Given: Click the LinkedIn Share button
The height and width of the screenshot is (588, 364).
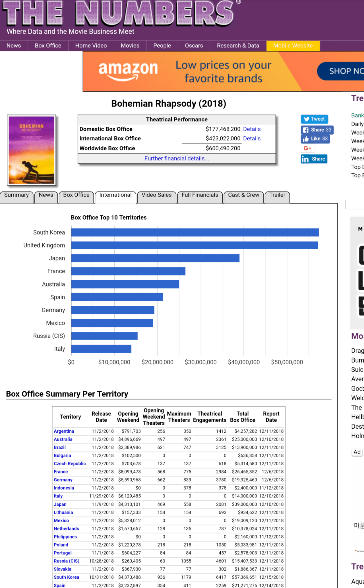Looking at the screenshot, I should pyautogui.click(x=314, y=159).
